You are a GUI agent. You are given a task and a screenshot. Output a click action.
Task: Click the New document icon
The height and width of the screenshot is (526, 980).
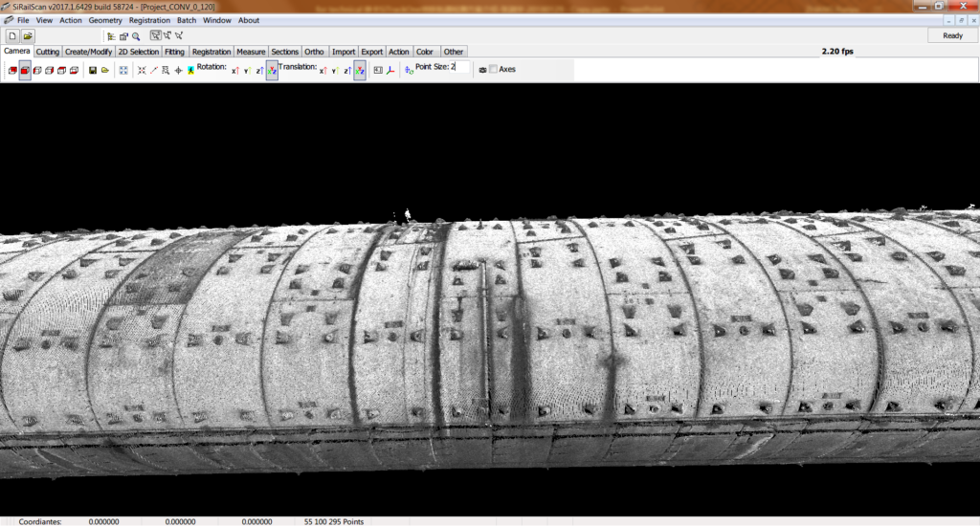pyautogui.click(x=12, y=35)
